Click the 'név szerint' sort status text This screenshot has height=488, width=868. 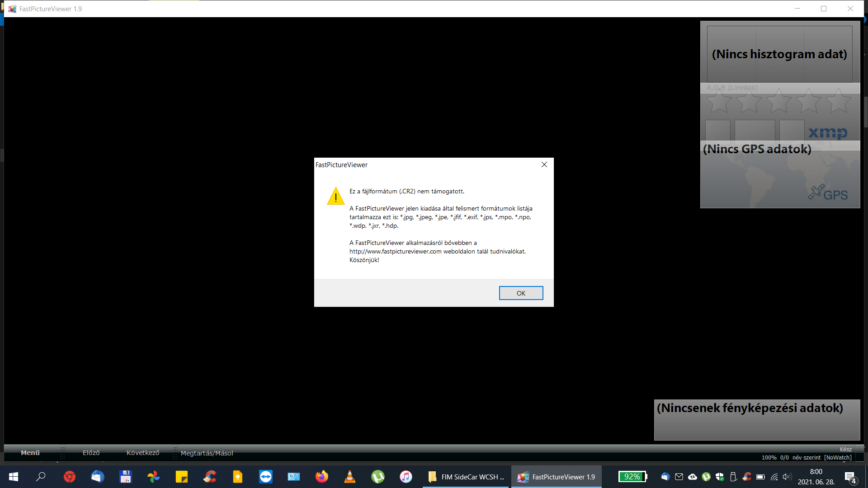coord(807,457)
